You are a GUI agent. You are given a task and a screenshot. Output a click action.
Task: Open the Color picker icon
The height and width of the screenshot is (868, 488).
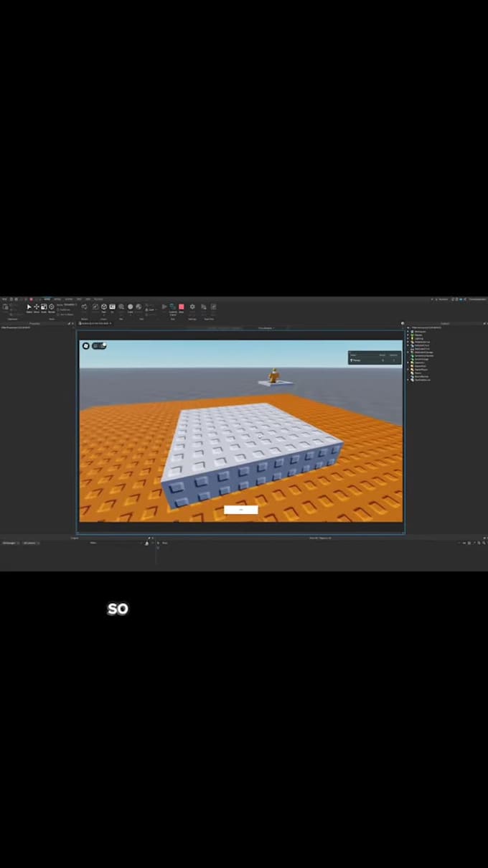tap(139, 307)
